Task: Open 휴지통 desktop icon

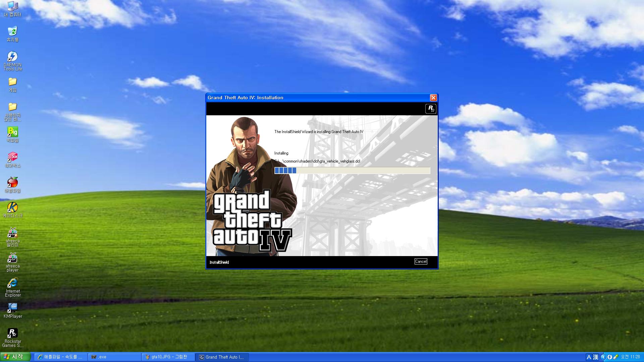Action: (12, 34)
